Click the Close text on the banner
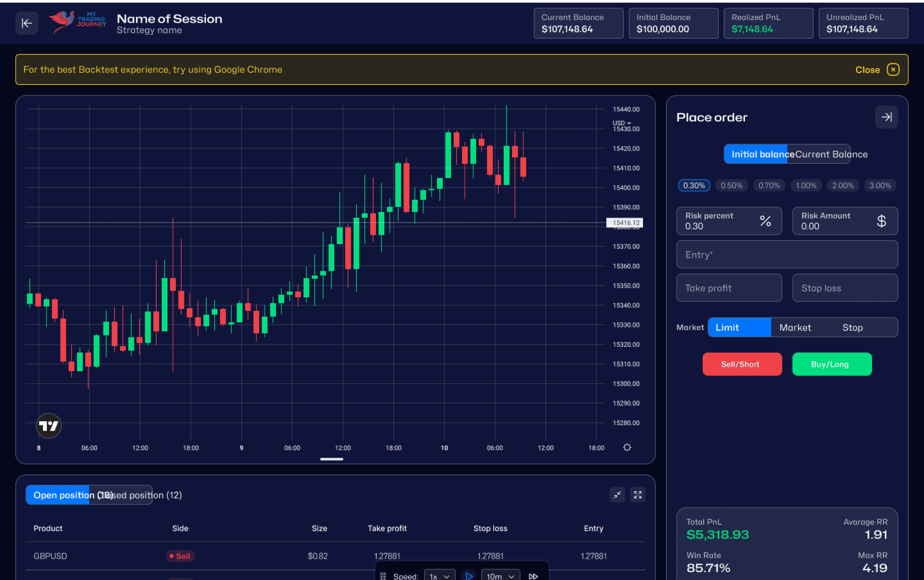 pos(867,70)
